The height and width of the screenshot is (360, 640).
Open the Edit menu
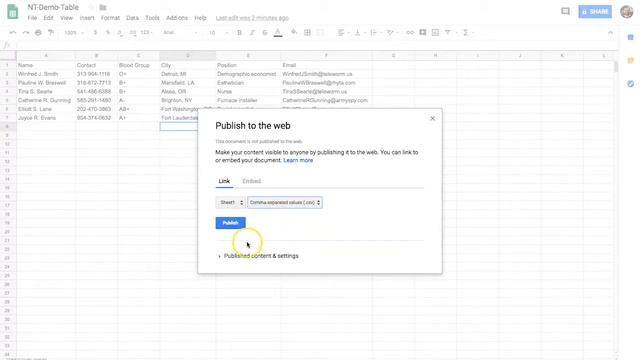(x=48, y=18)
